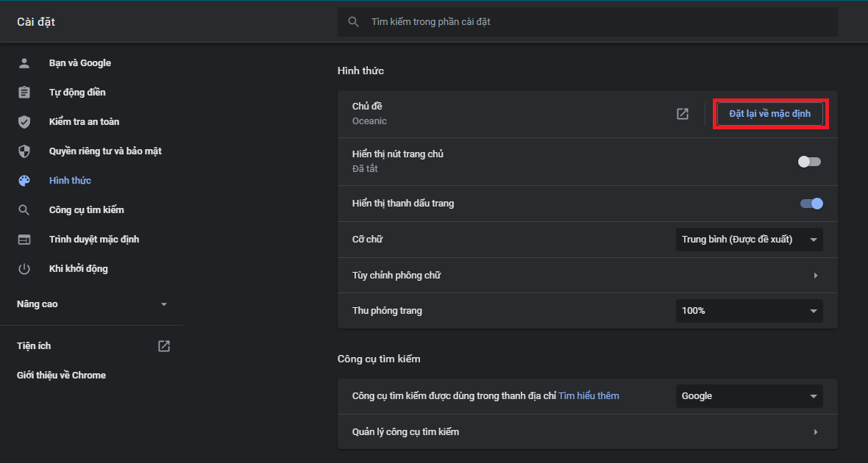
Task: Click the Đã tắt status text
Action: click(365, 169)
